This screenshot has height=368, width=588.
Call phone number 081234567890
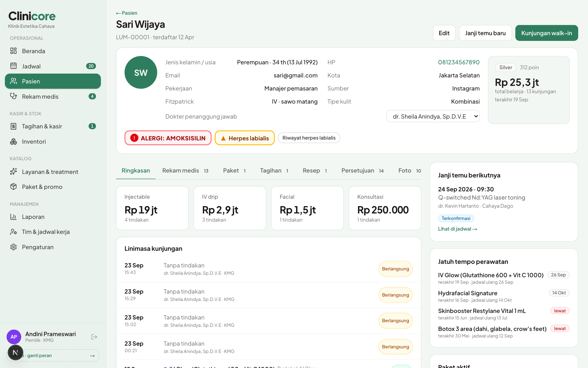459,62
